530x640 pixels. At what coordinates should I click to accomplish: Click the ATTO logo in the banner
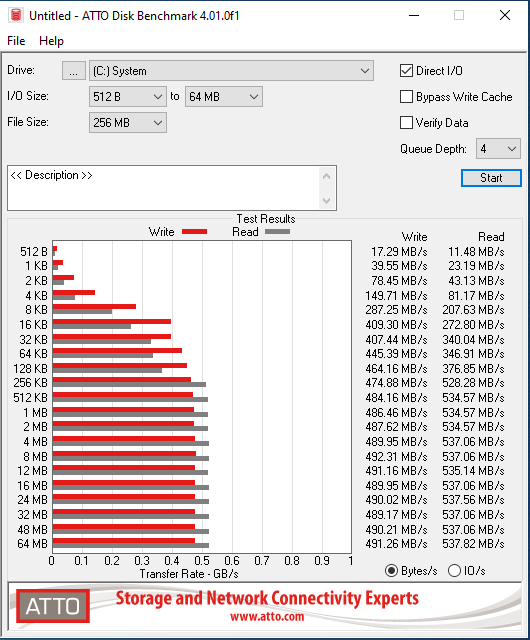click(x=53, y=606)
